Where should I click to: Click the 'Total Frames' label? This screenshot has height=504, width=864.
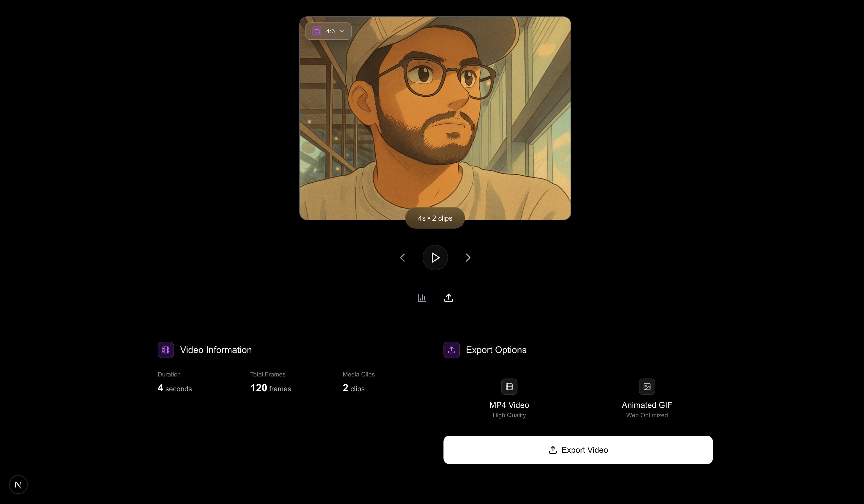click(268, 374)
